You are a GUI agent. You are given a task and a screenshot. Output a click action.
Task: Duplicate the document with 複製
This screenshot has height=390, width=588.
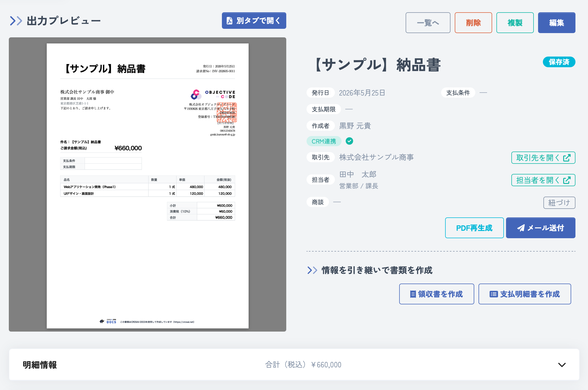[x=515, y=23]
